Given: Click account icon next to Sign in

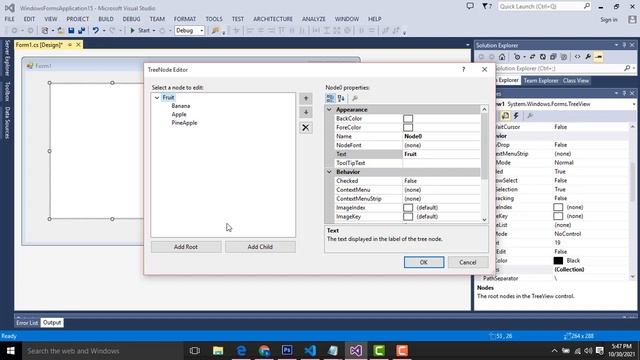Looking at the screenshot, I should click(x=632, y=19).
